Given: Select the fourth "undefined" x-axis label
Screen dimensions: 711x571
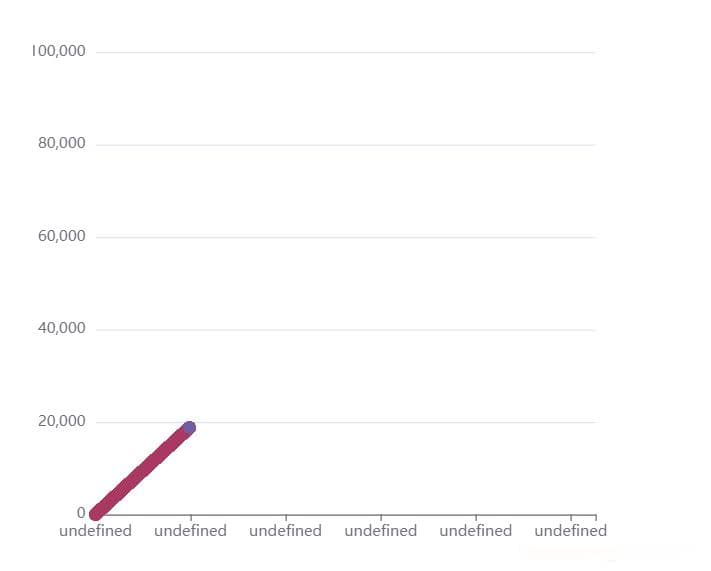Looking at the screenshot, I should [380, 531].
